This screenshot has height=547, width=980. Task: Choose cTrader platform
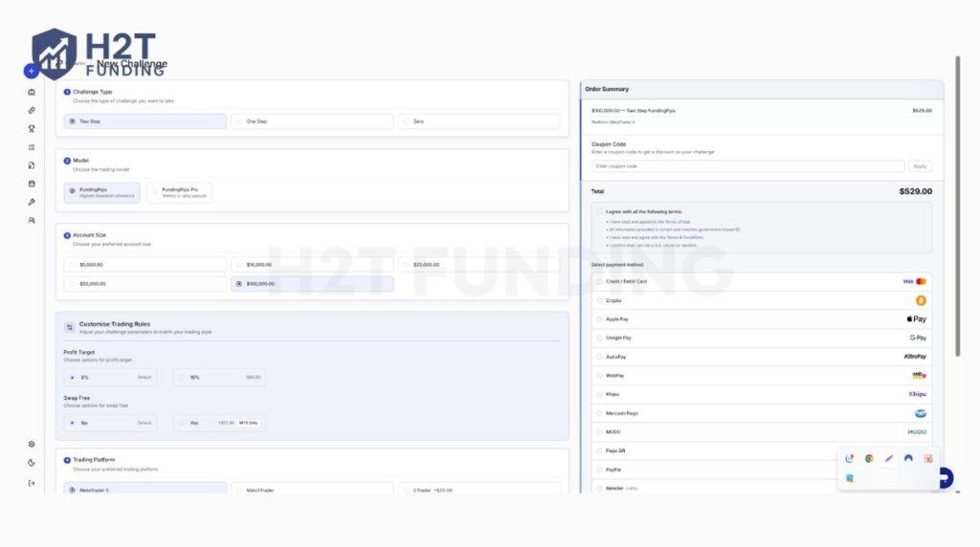[x=479, y=490]
